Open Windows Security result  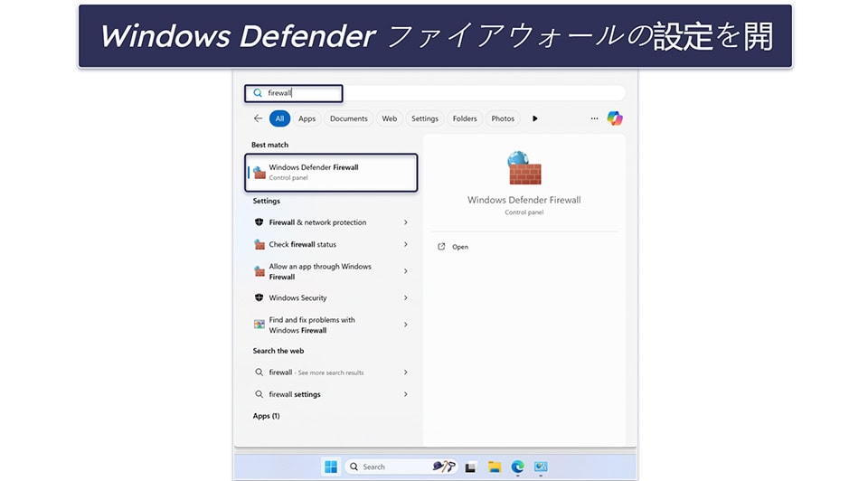point(331,297)
